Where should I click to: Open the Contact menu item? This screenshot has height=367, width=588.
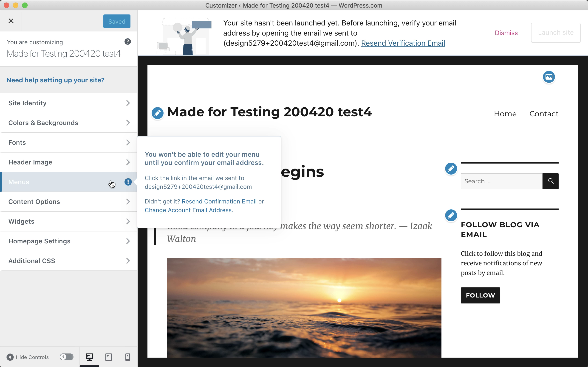(x=544, y=114)
